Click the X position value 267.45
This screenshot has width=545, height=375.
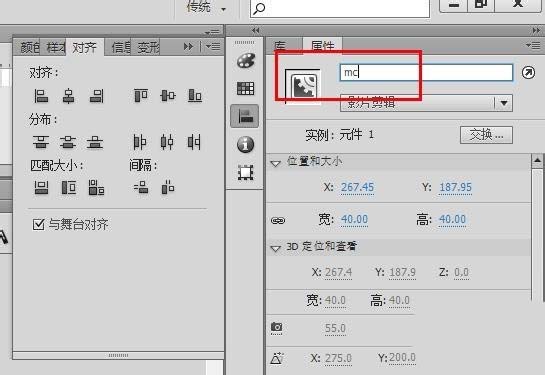point(357,187)
